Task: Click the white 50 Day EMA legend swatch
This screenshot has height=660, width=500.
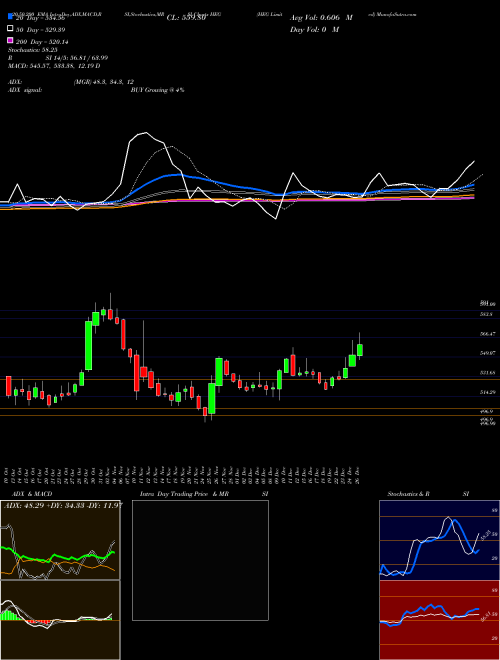Action: [11, 29]
